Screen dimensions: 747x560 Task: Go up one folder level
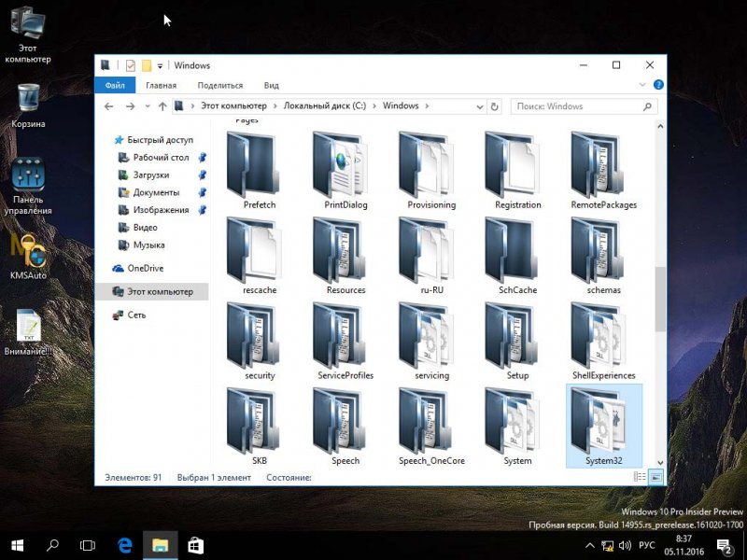click(x=162, y=106)
